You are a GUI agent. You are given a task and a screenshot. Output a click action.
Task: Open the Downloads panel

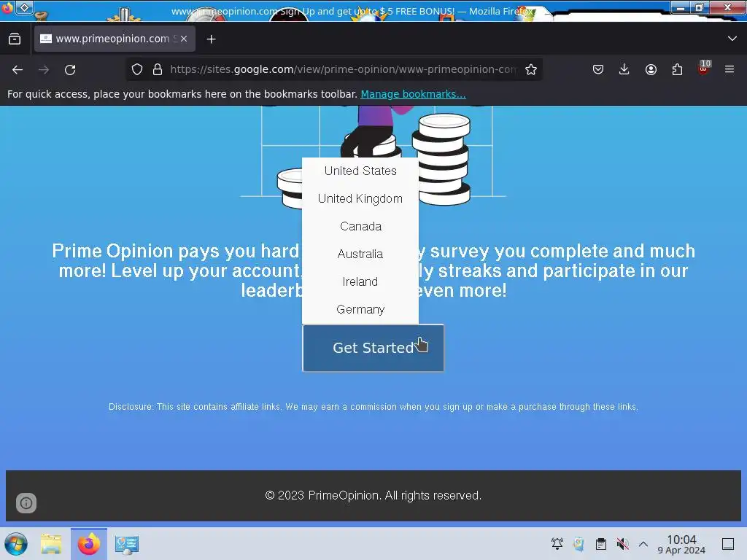[624, 69]
